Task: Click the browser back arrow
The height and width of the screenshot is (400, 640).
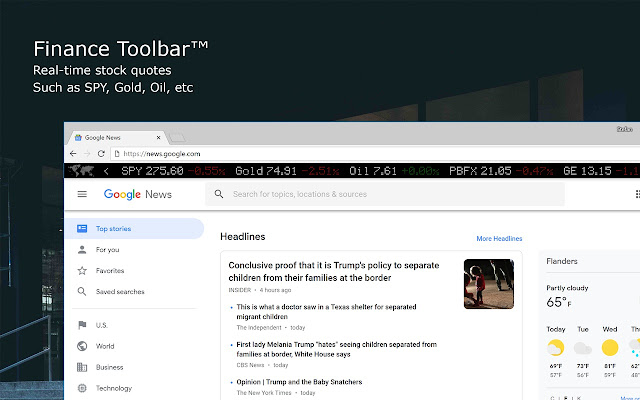Action: (x=73, y=153)
